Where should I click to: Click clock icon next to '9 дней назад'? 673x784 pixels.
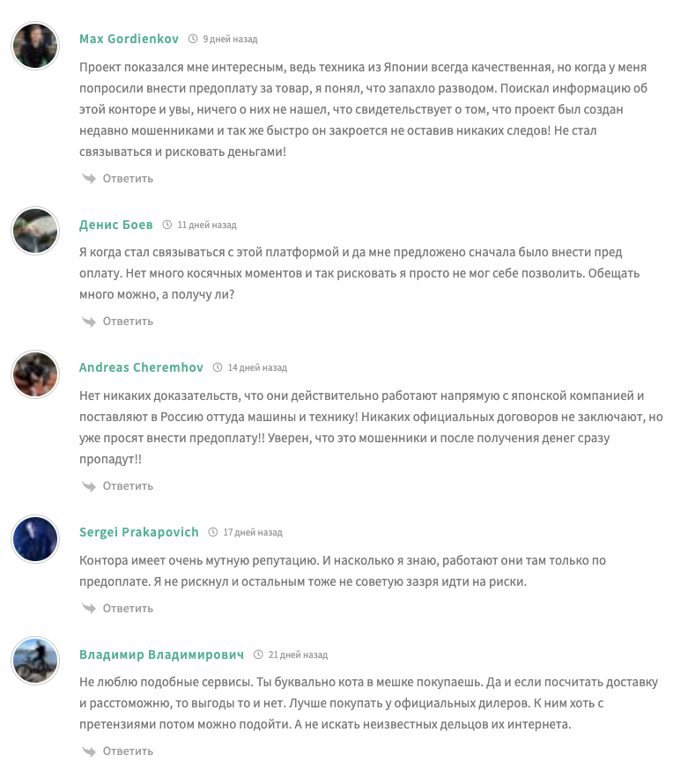193,39
